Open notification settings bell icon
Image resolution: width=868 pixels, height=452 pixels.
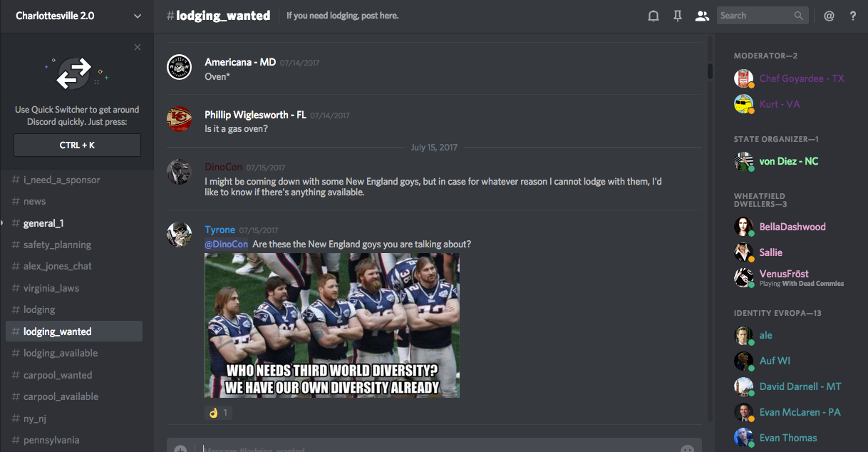click(653, 16)
